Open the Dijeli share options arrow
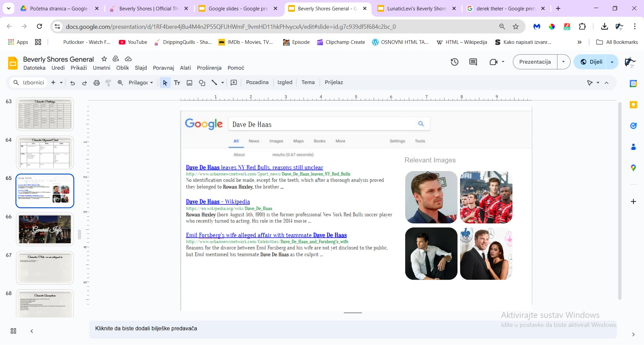 612,62
